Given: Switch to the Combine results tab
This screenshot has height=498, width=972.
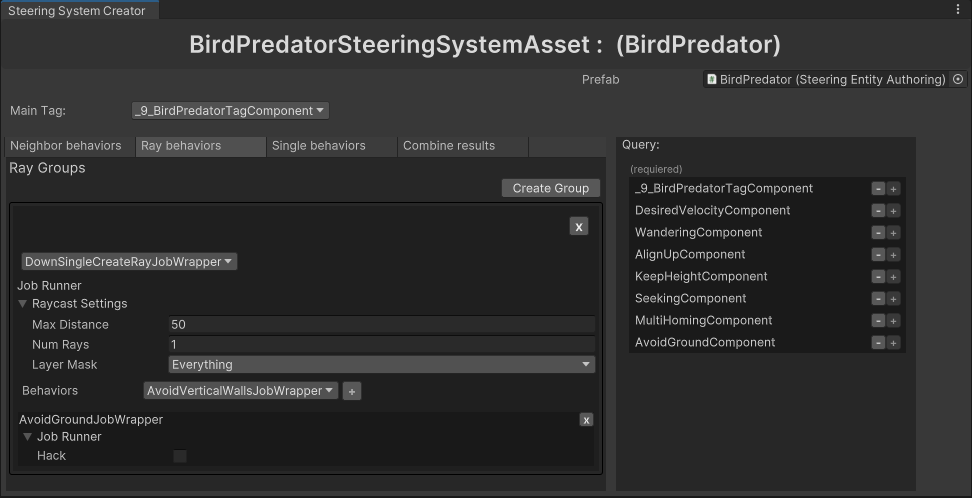Looking at the screenshot, I should pyautogui.click(x=449, y=146).
